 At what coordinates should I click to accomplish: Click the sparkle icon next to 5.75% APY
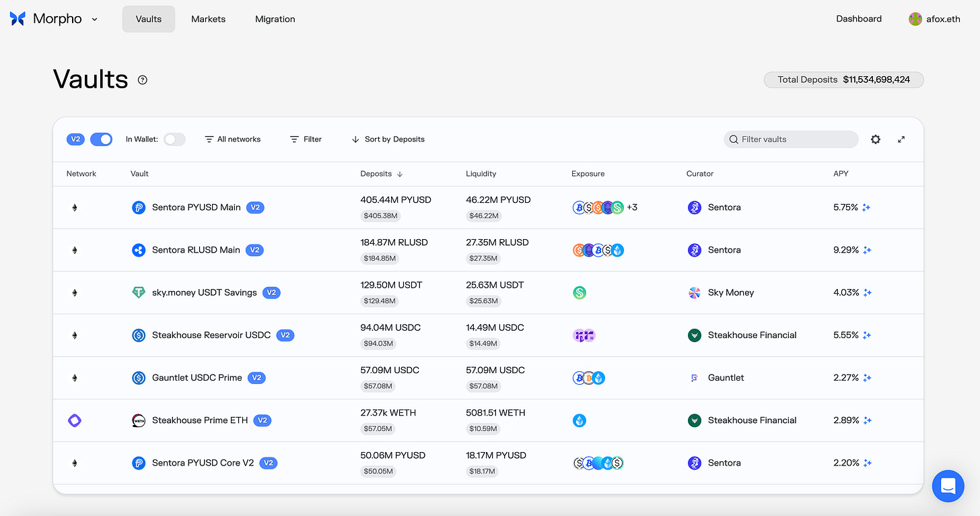point(867,207)
